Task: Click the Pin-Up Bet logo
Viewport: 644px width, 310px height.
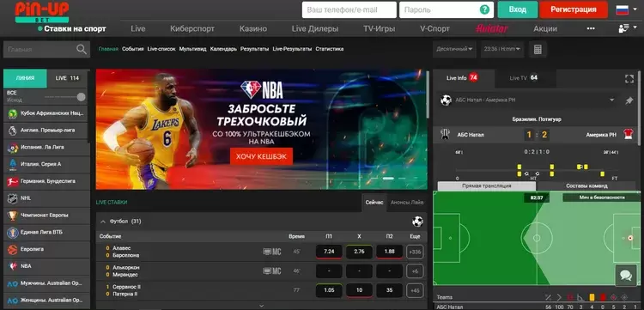Action: point(42,11)
